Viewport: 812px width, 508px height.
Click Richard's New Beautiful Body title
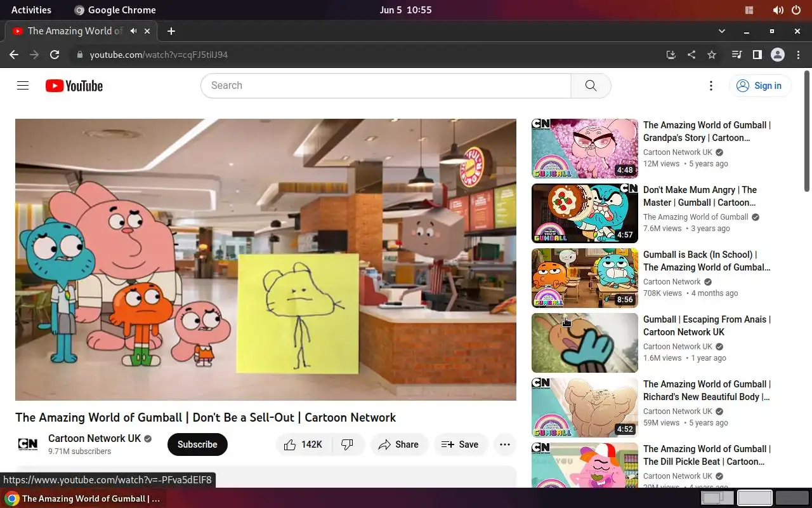[x=707, y=391]
